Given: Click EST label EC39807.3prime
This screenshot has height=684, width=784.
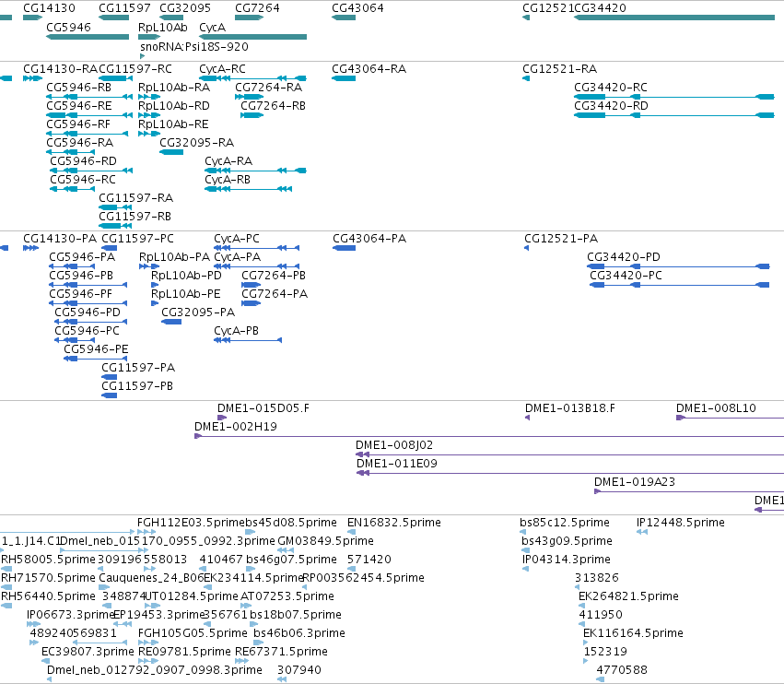Looking at the screenshot, I should [x=88, y=652].
